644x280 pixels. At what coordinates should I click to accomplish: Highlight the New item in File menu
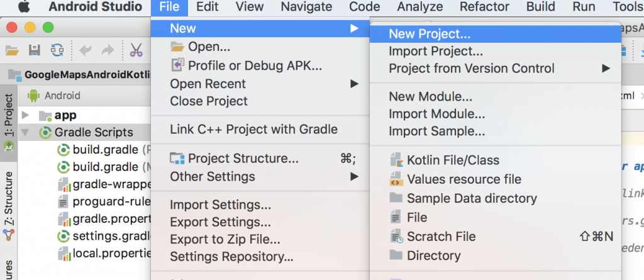[x=260, y=28]
